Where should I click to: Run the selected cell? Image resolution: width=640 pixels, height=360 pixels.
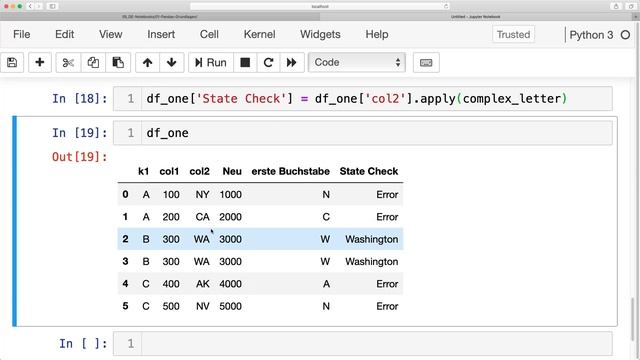pos(211,62)
